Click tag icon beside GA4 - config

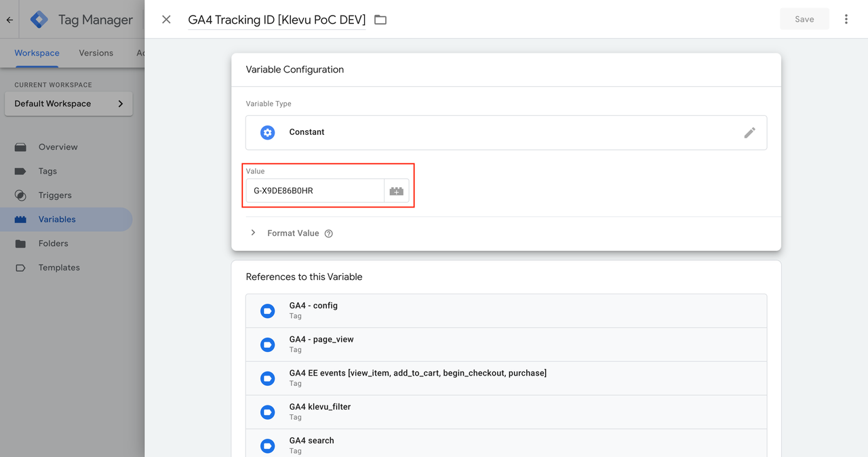tap(268, 311)
